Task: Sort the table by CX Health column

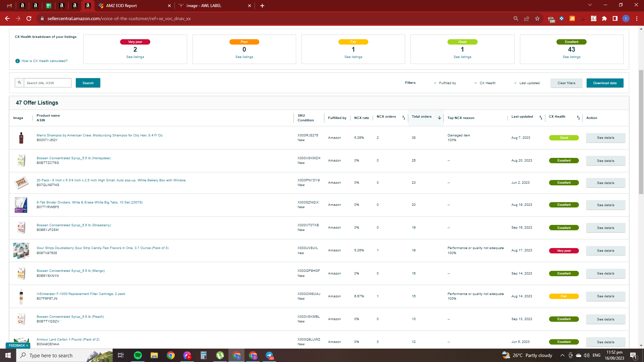Action: point(578,118)
